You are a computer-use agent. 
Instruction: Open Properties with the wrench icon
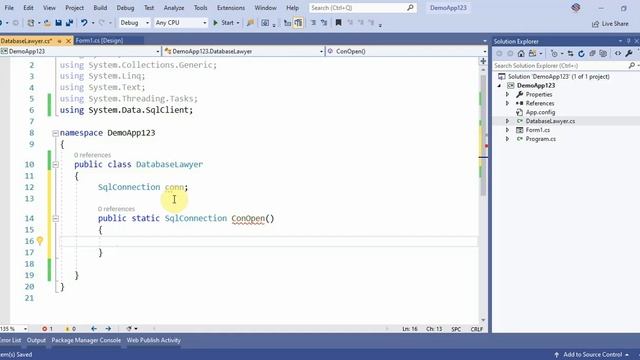tap(629, 53)
